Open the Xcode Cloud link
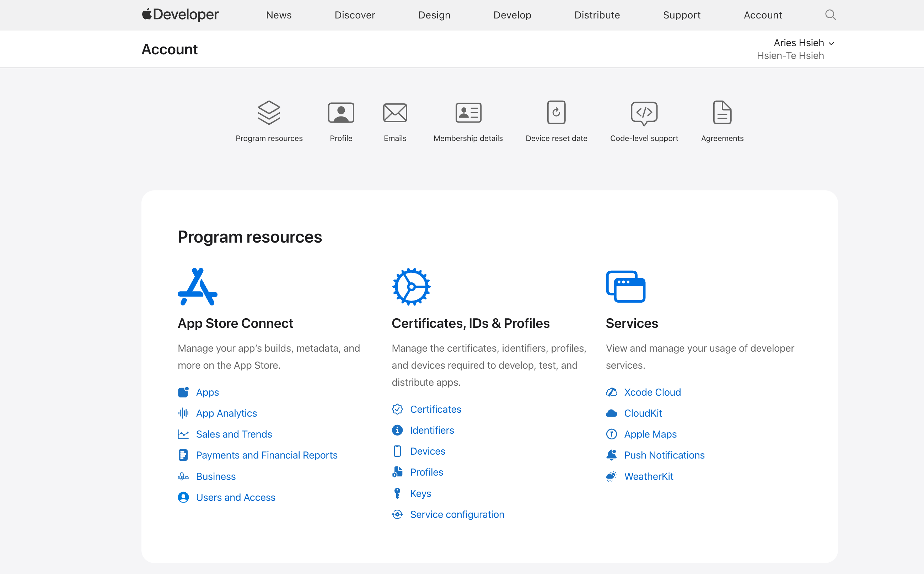The width and height of the screenshot is (924, 574). 652,392
